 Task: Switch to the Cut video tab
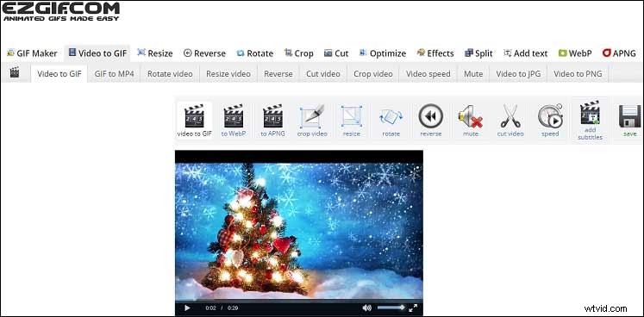point(323,74)
